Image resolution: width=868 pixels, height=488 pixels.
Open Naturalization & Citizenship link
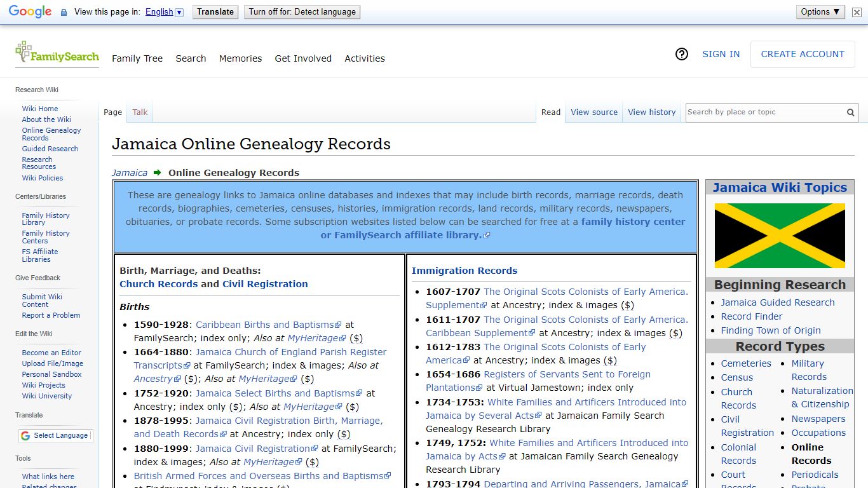click(x=822, y=398)
